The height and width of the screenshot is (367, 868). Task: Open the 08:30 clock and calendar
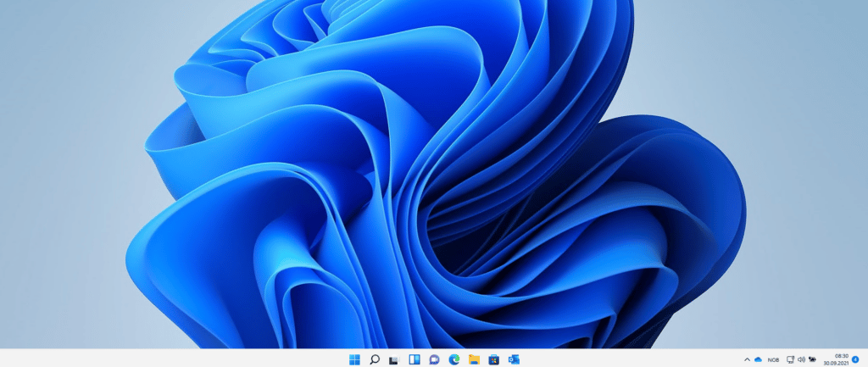835,359
